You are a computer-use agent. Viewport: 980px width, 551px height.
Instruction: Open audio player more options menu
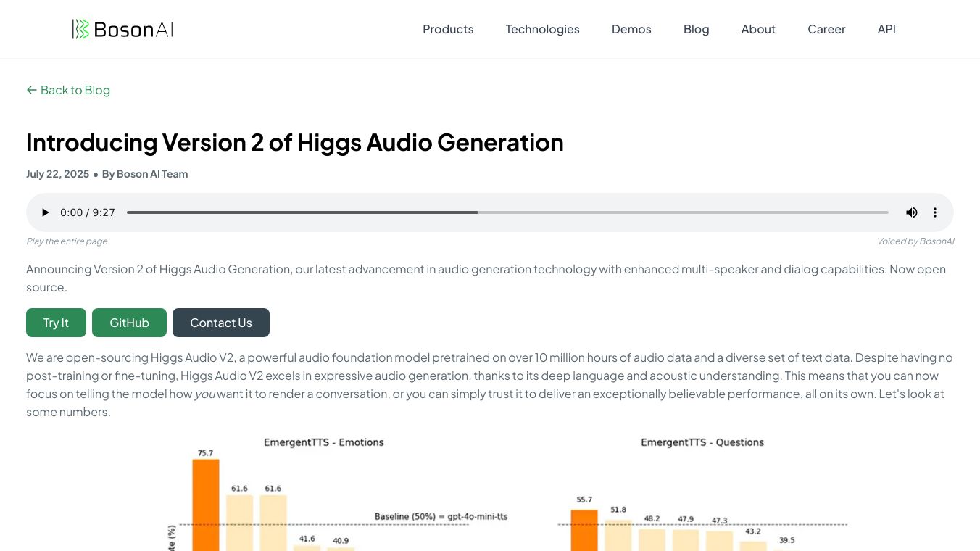point(935,212)
